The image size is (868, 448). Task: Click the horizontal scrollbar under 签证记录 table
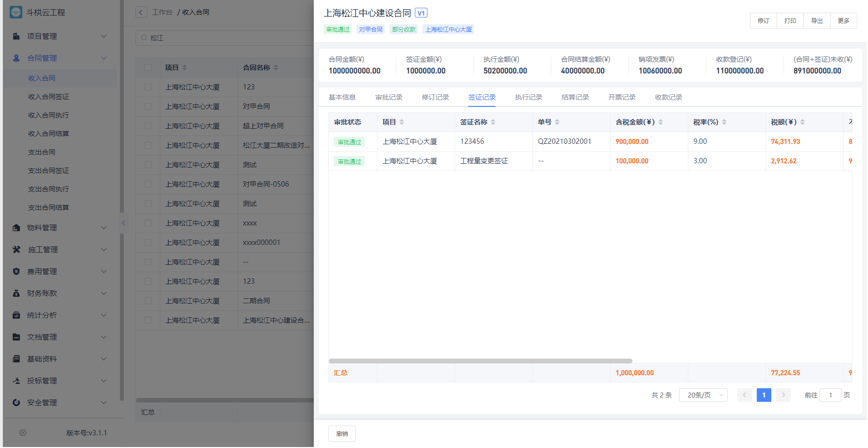pos(480,361)
